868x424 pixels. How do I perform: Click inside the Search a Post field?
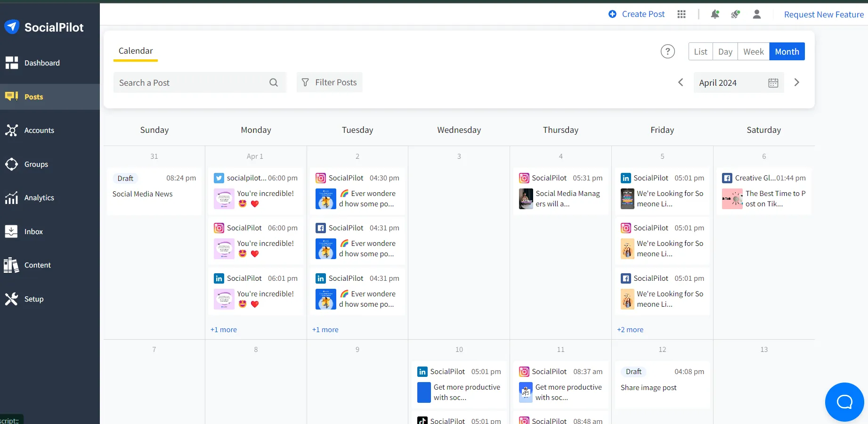188,82
